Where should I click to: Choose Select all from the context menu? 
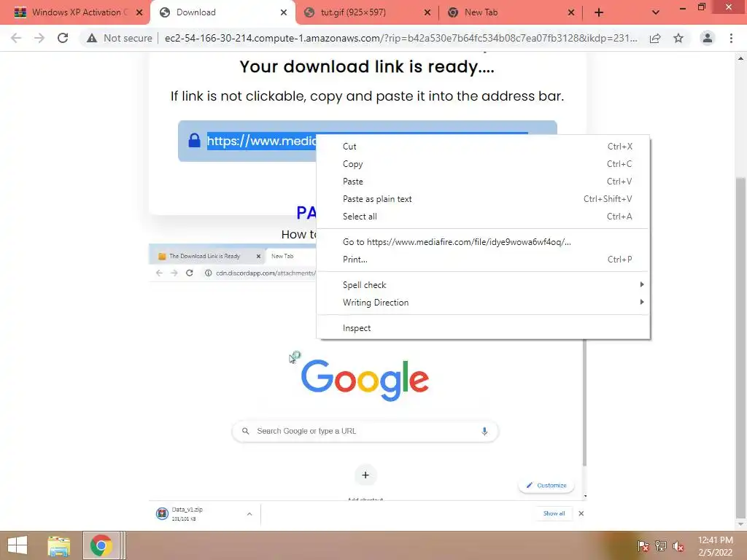pyautogui.click(x=483, y=217)
